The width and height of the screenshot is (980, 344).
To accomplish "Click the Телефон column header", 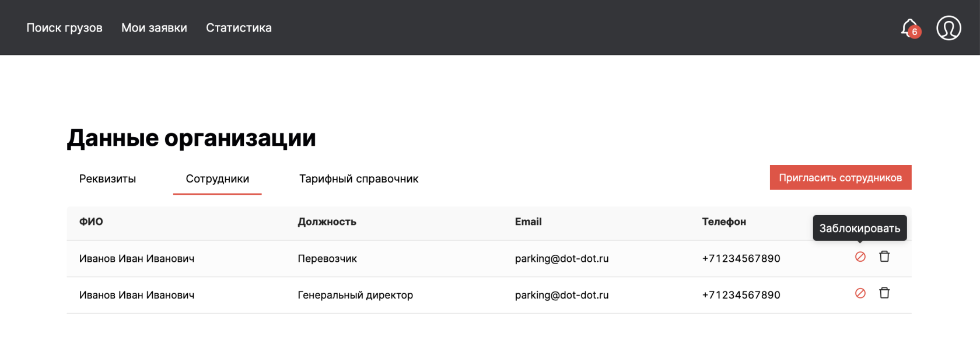I will (x=724, y=222).
